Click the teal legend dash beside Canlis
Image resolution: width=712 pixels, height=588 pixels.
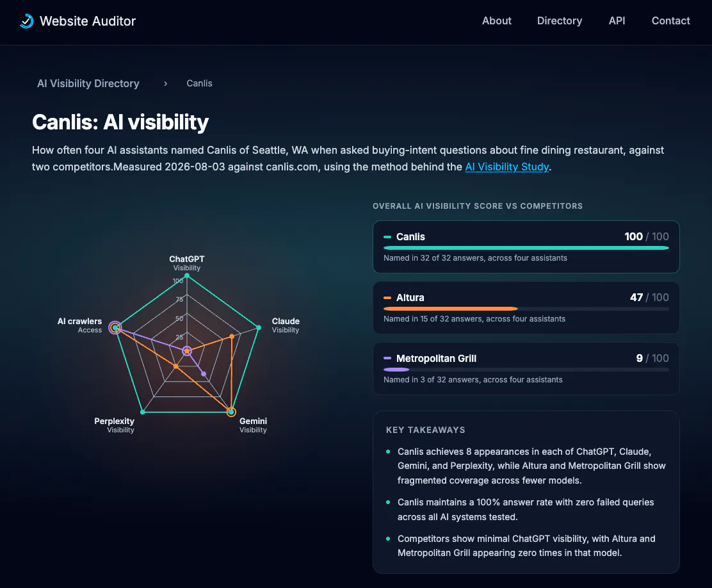tap(387, 237)
